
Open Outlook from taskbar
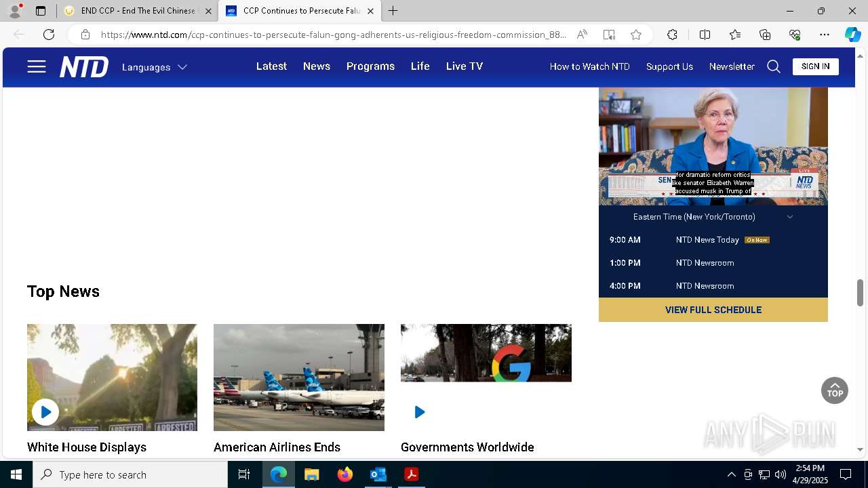(378, 474)
